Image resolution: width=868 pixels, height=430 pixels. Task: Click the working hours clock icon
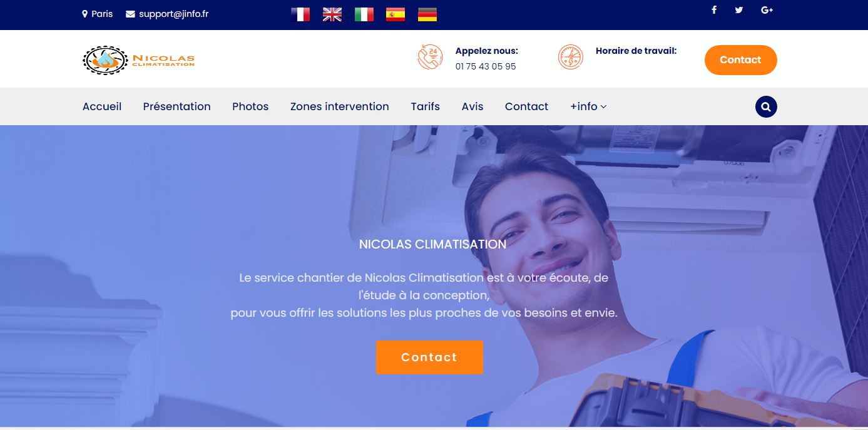[x=570, y=57]
